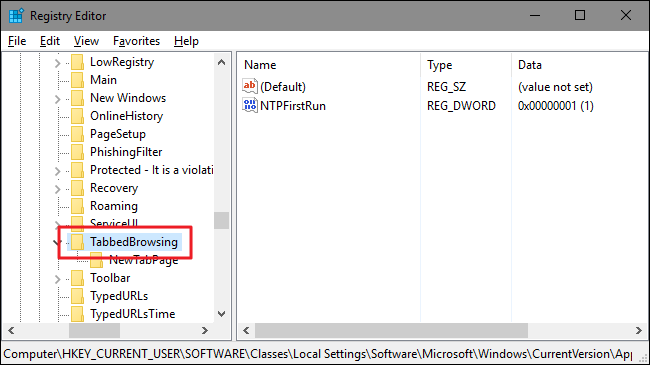Select the Toolbar key label
This screenshot has width=650, height=365.
pos(110,278)
